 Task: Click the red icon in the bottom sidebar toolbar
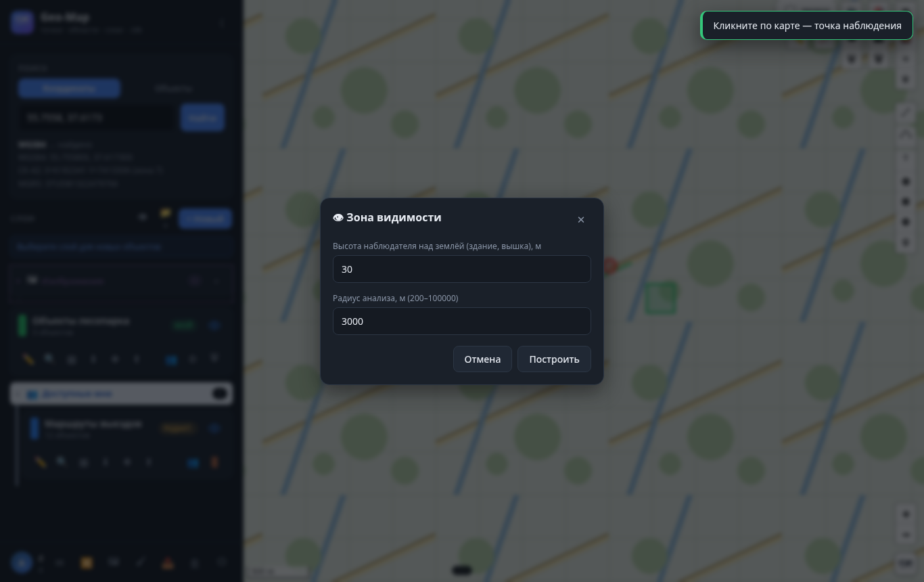coord(167,562)
